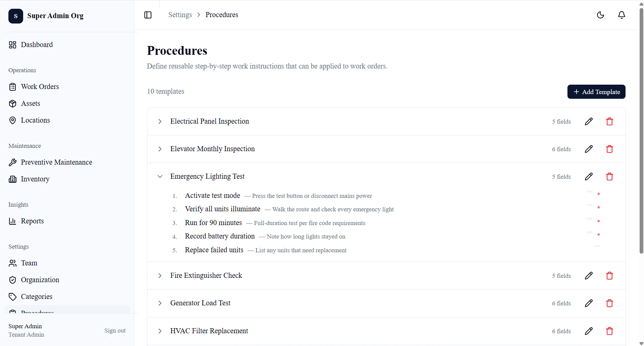Expand the Generator Load Test procedure

click(x=160, y=303)
